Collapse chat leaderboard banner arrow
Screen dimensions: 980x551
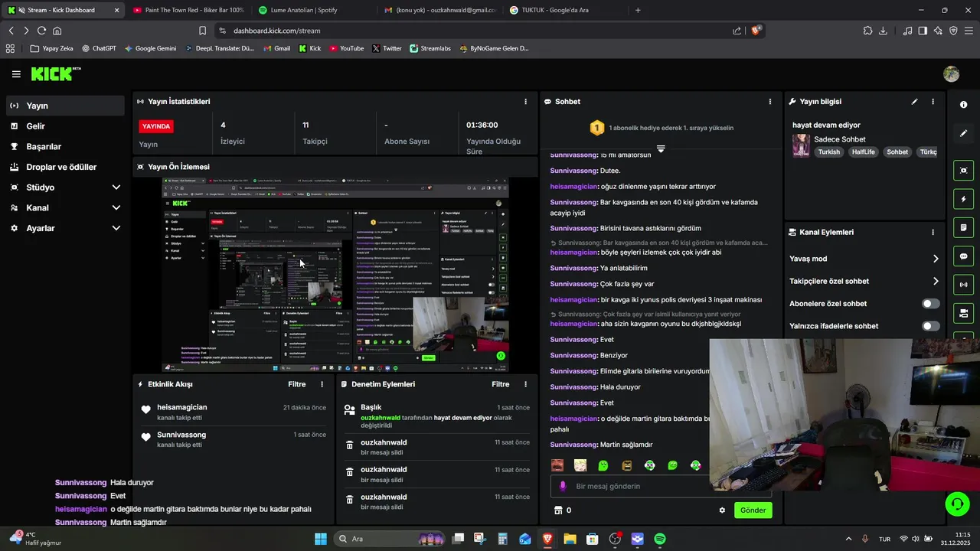(x=660, y=148)
